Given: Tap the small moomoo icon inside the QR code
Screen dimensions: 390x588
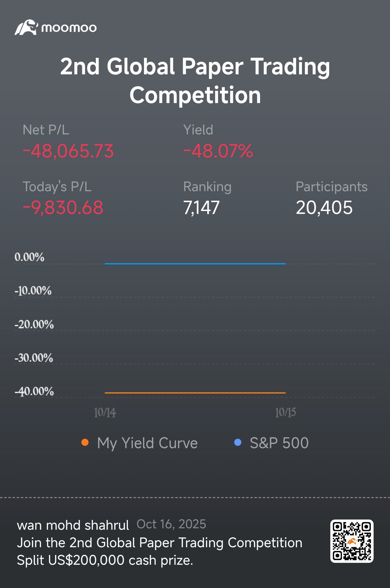Looking at the screenshot, I should (352, 541).
